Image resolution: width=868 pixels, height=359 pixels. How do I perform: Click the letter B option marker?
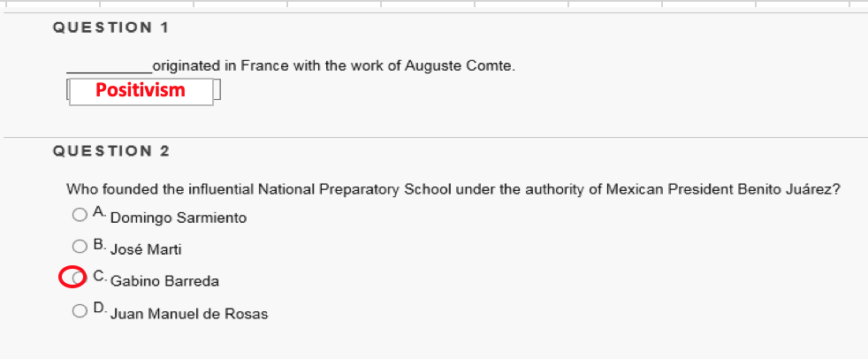99,245
